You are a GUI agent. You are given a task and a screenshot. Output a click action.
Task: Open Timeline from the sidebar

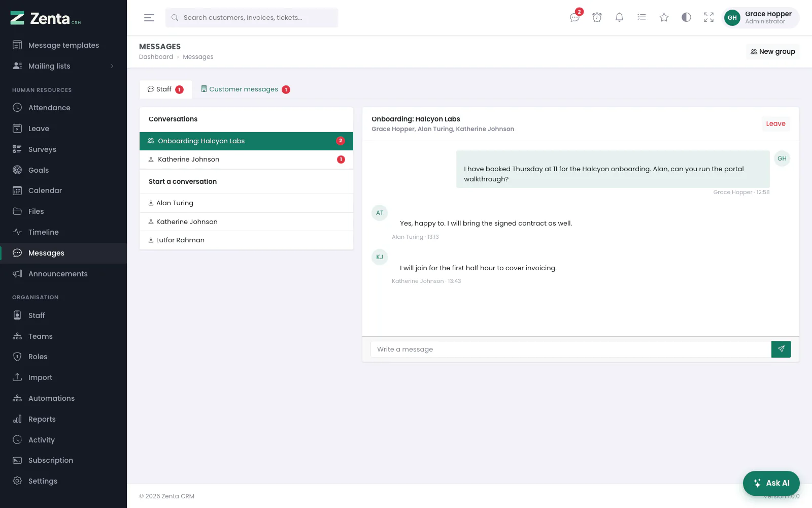63,232
